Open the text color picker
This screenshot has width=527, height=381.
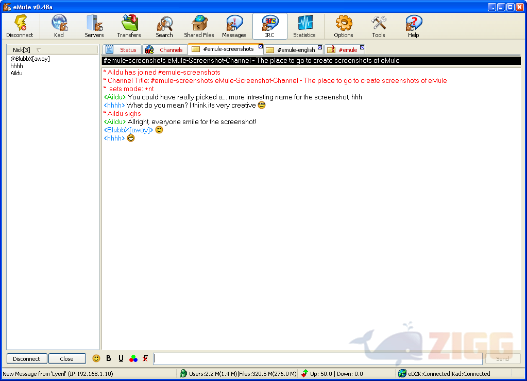point(133,358)
